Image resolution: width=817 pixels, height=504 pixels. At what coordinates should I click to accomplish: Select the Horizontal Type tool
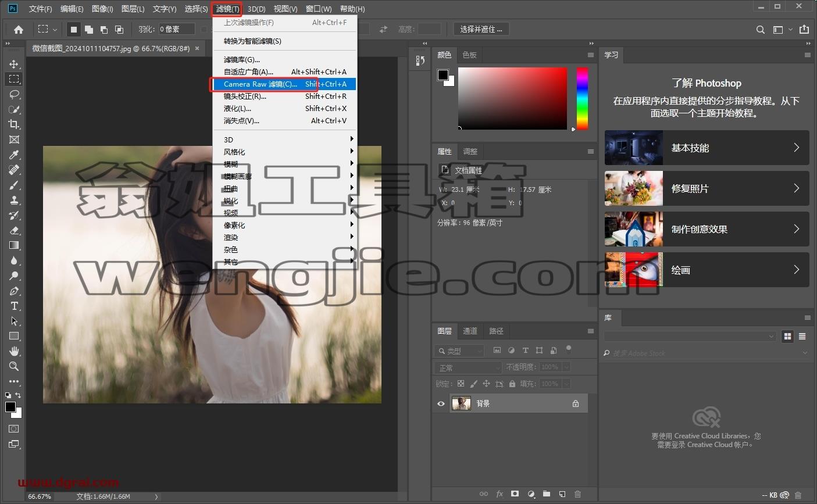[14, 306]
